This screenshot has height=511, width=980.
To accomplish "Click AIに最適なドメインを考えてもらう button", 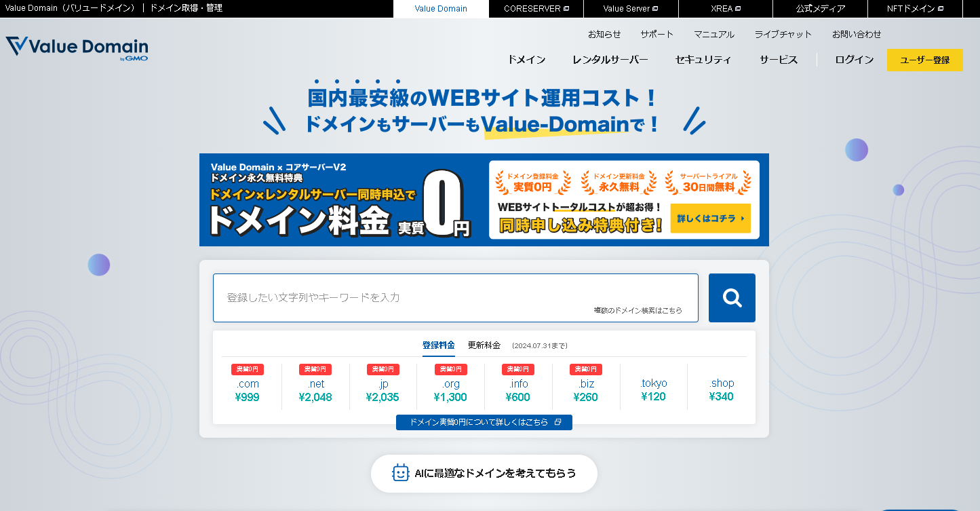I will [x=484, y=473].
